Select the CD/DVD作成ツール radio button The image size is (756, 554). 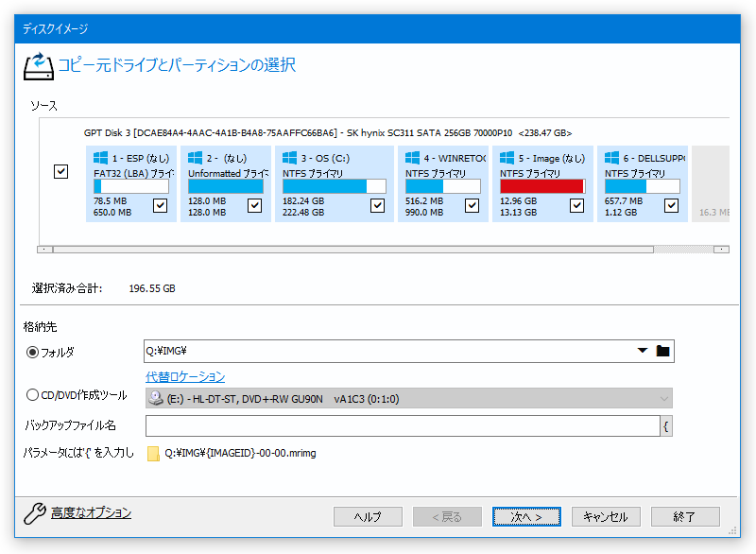click(32, 395)
